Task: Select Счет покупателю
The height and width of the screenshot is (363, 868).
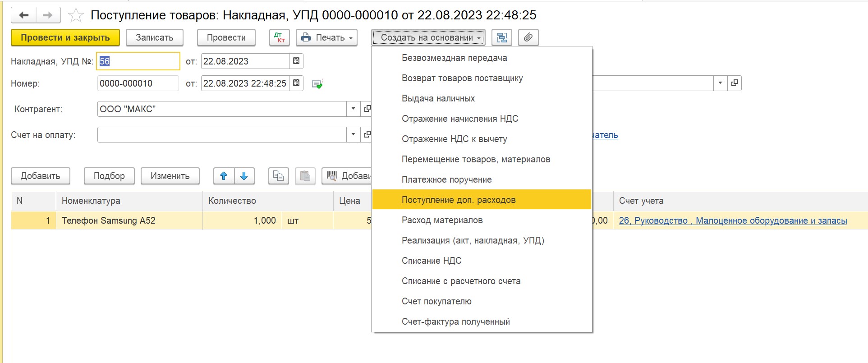Action: pos(482,301)
